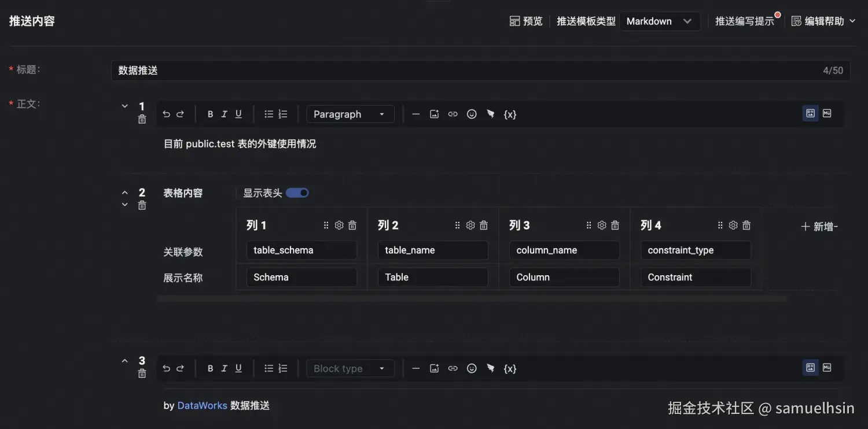The width and height of the screenshot is (868, 429).
Task: Insert bulleted list in block 1
Action: pos(269,114)
